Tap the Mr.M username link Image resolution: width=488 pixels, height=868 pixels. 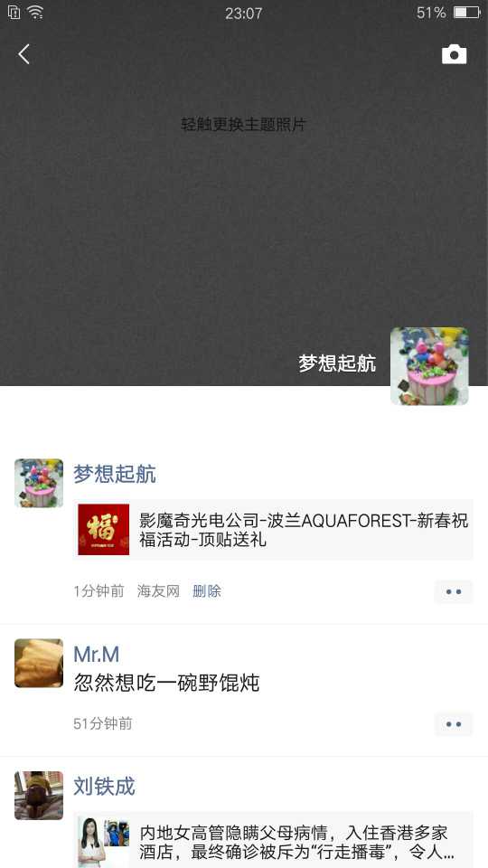coord(97,655)
